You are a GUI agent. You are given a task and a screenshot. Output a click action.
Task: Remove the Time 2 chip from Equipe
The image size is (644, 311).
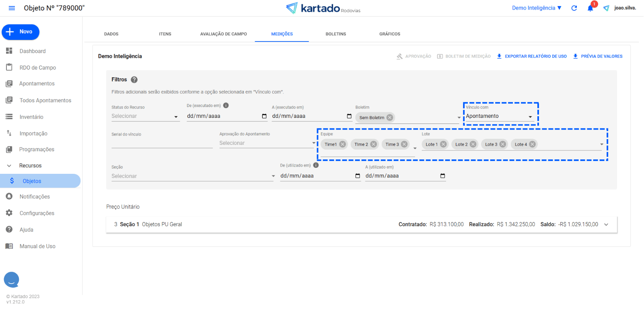(x=374, y=144)
